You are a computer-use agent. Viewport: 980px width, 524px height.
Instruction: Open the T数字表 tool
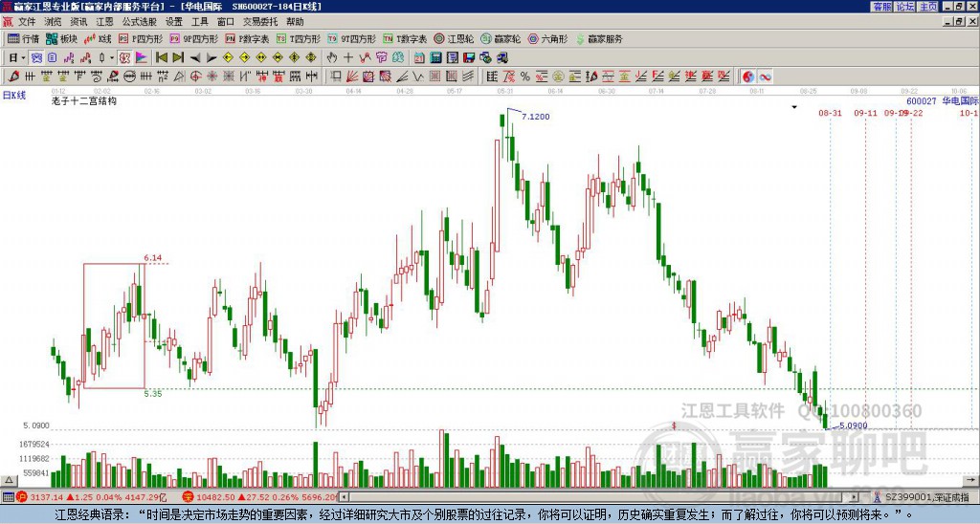click(405, 38)
